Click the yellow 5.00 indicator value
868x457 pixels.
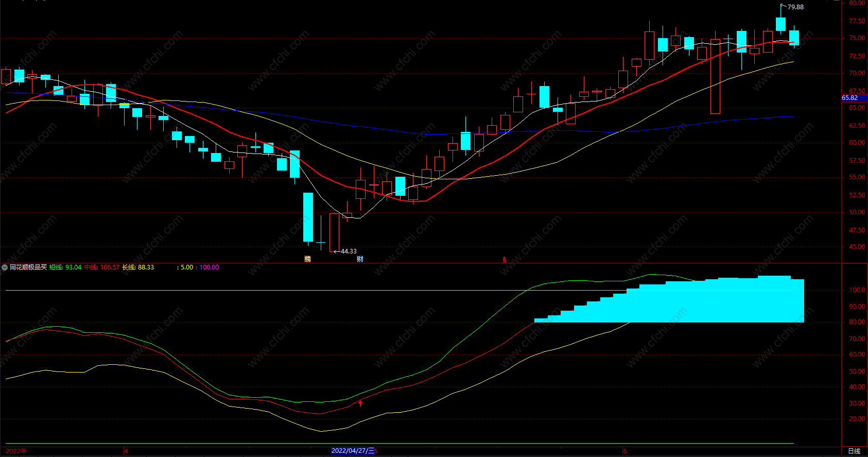coord(187,267)
